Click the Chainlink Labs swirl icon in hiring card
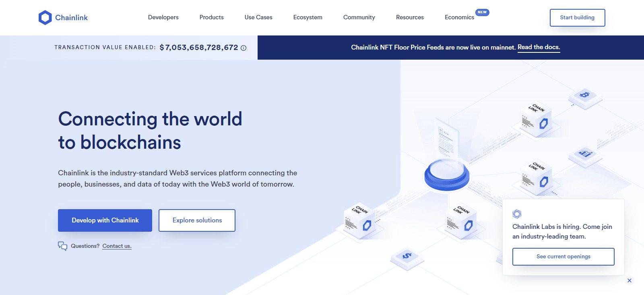Screen dimensions: 644x295 coord(517,214)
